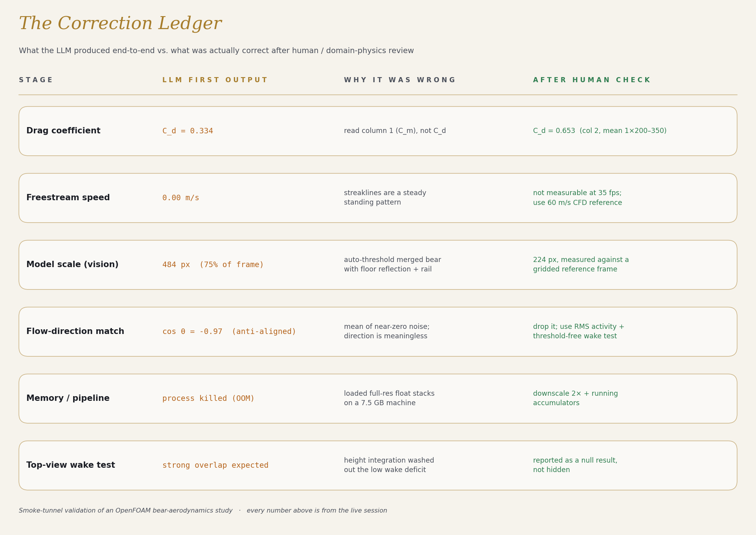This screenshot has height=535, width=756.
Task: Click 'downscale 2× + running accumulators' text
Action: [576, 398]
